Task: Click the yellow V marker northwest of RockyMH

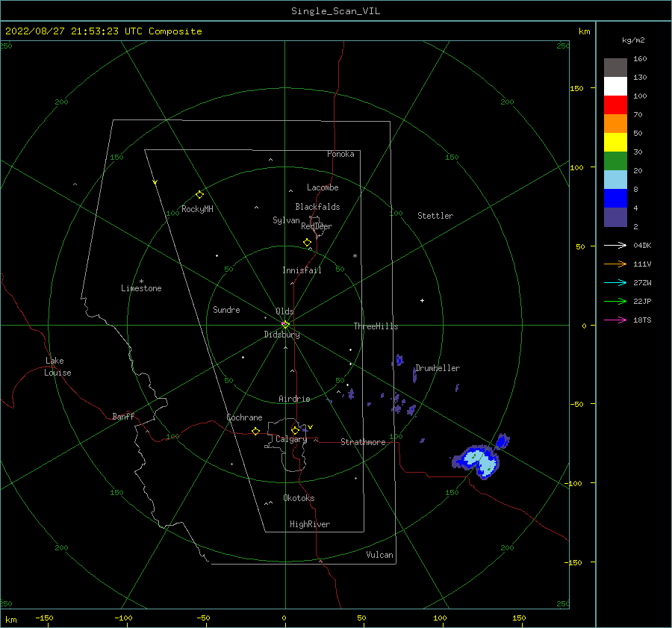Action: tap(155, 182)
